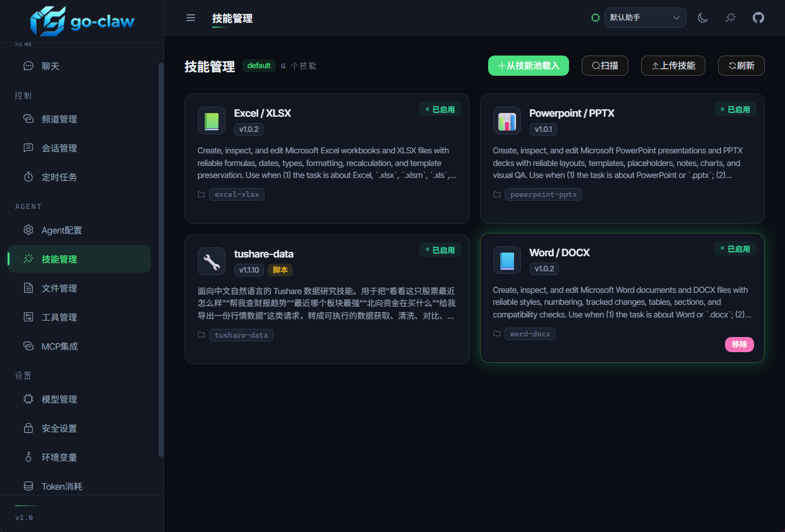Click the 从技能池载入 button
This screenshot has width=785, height=532.
click(x=529, y=66)
